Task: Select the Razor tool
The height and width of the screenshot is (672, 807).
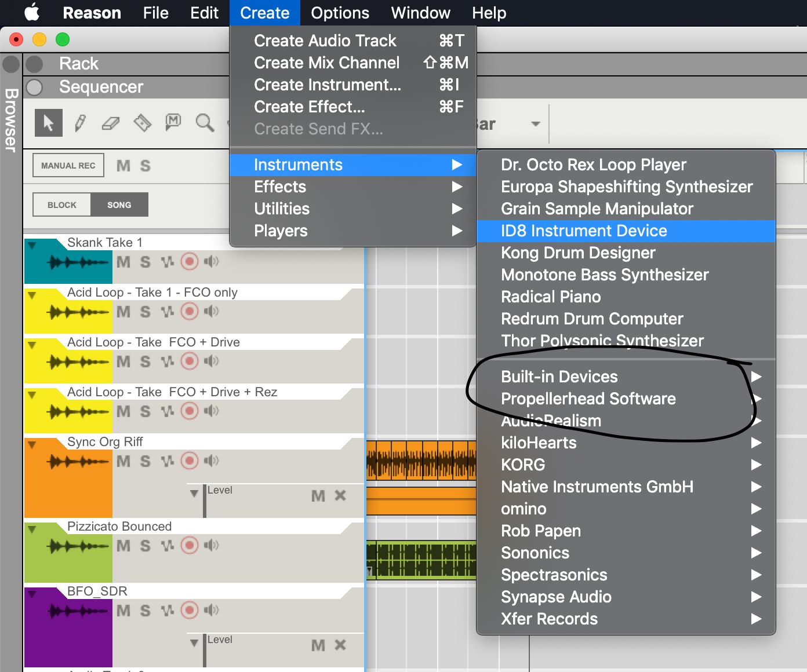Action: pos(142,123)
